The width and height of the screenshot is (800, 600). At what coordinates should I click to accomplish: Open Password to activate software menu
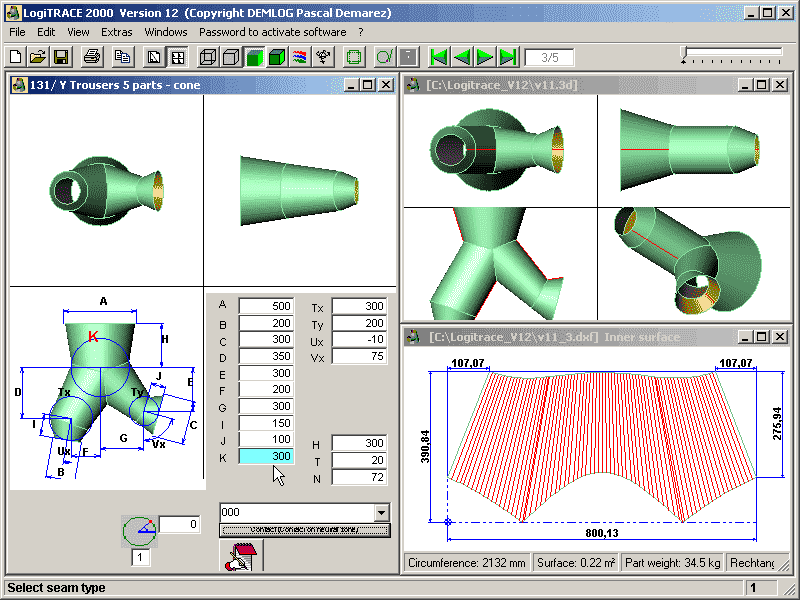[x=272, y=32]
